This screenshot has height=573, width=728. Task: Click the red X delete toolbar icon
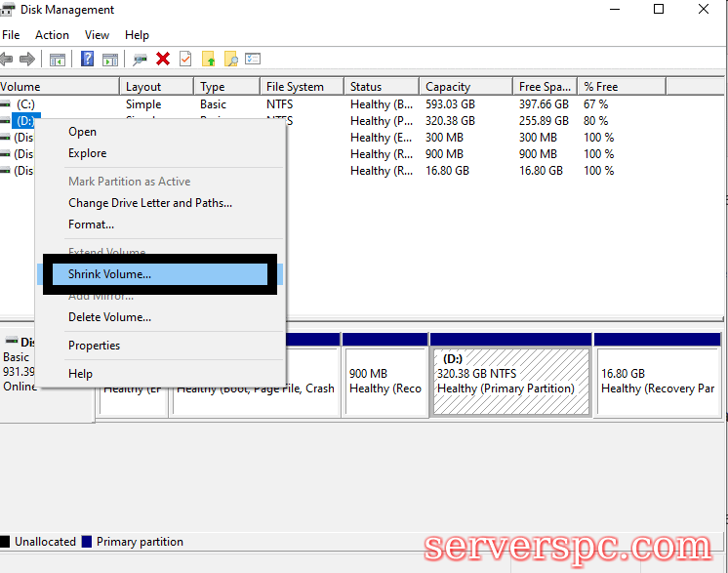[163, 59]
